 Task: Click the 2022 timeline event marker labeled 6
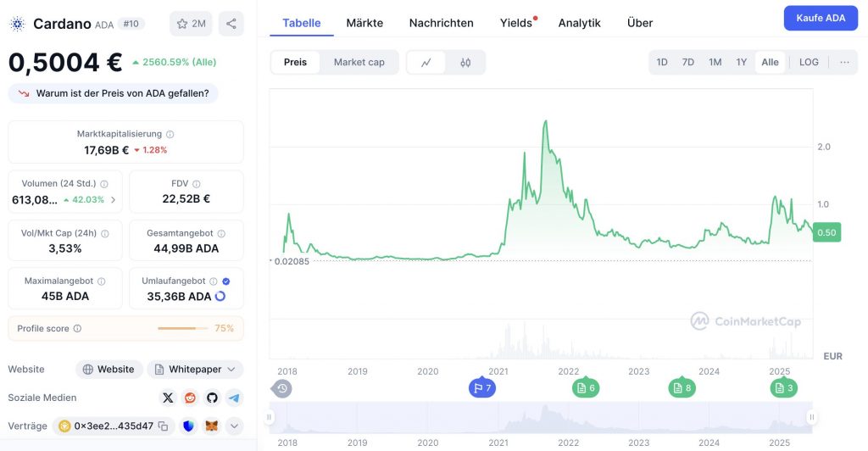coord(585,388)
